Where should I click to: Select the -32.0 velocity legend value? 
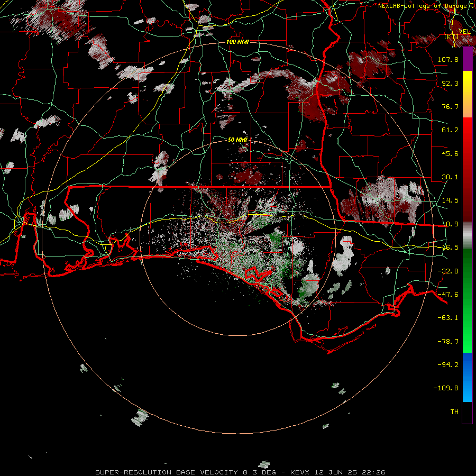(448, 271)
